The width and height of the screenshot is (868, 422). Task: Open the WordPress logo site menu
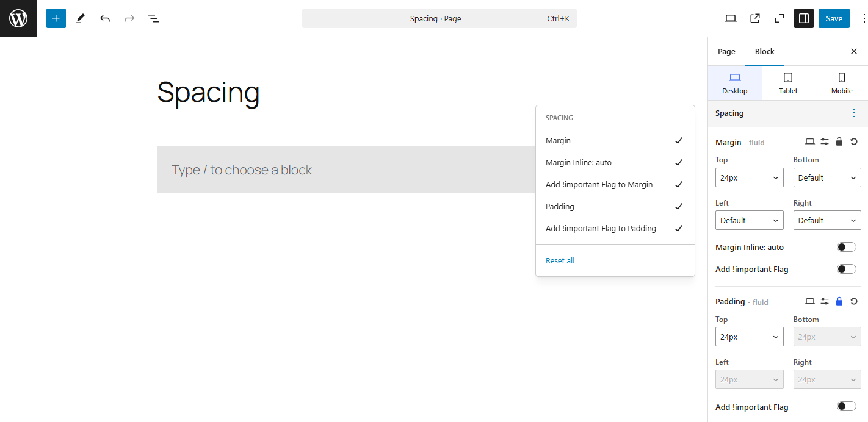coord(18,18)
